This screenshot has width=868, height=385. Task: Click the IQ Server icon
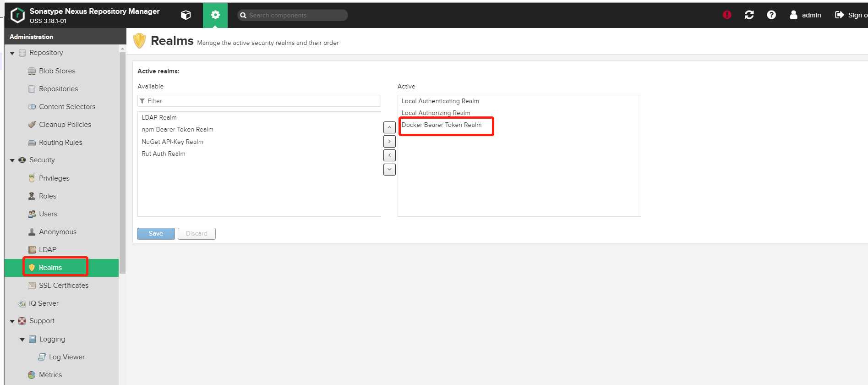click(22, 303)
